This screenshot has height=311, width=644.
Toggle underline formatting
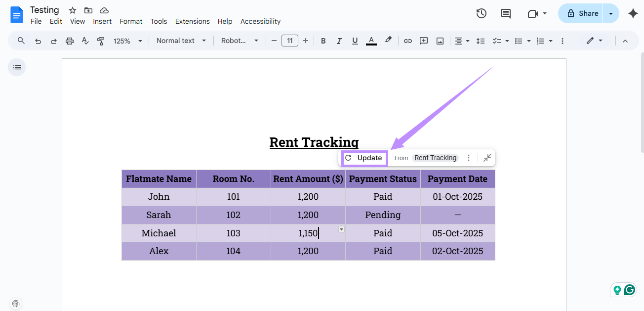click(355, 41)
